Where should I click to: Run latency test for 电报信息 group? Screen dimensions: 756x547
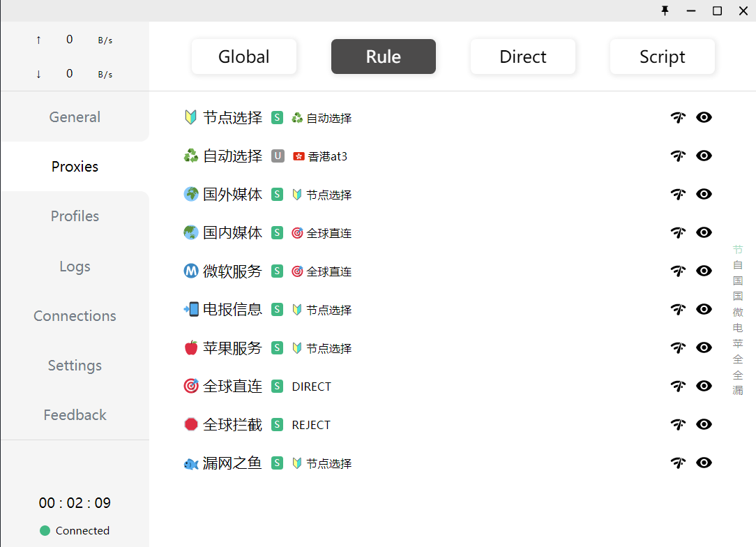[x=678, y=309]
